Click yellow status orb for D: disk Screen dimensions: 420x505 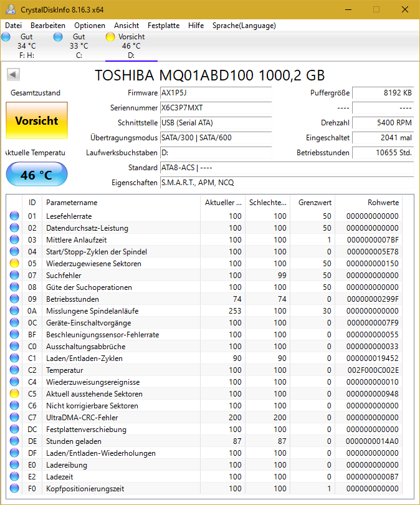(x=110, y=37)
